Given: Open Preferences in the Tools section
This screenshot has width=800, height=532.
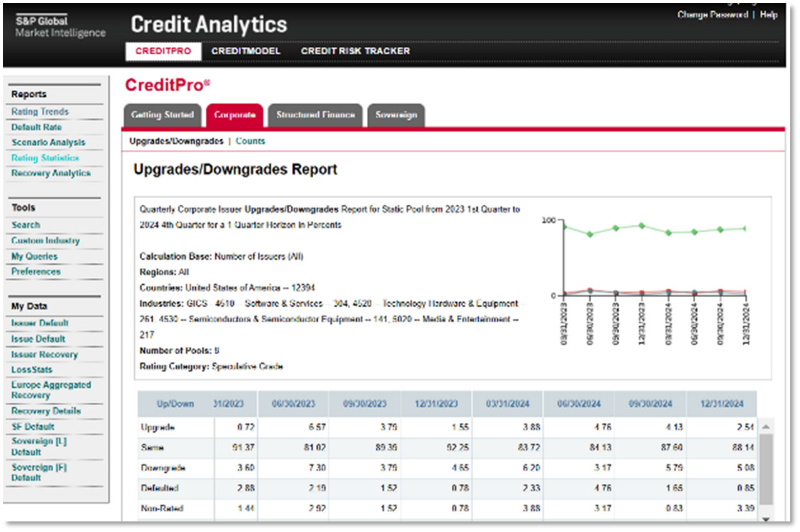Looking at the screenshot, I should pos(36,272).
